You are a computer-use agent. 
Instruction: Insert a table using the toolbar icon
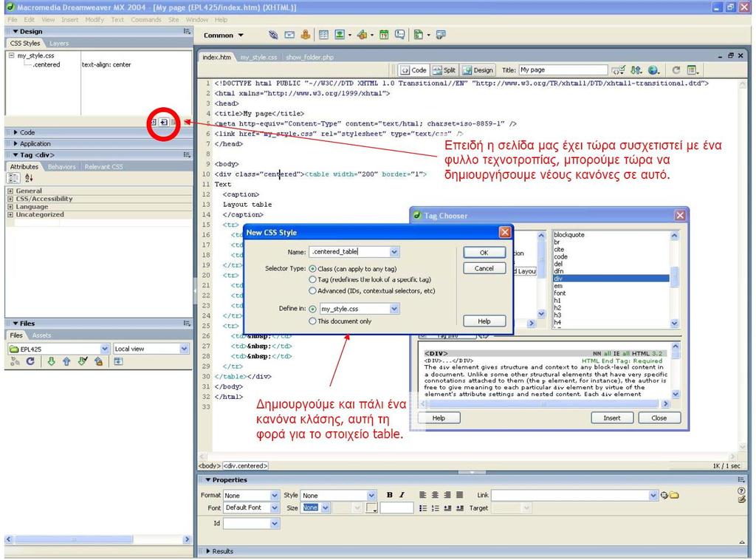[323, 35]
